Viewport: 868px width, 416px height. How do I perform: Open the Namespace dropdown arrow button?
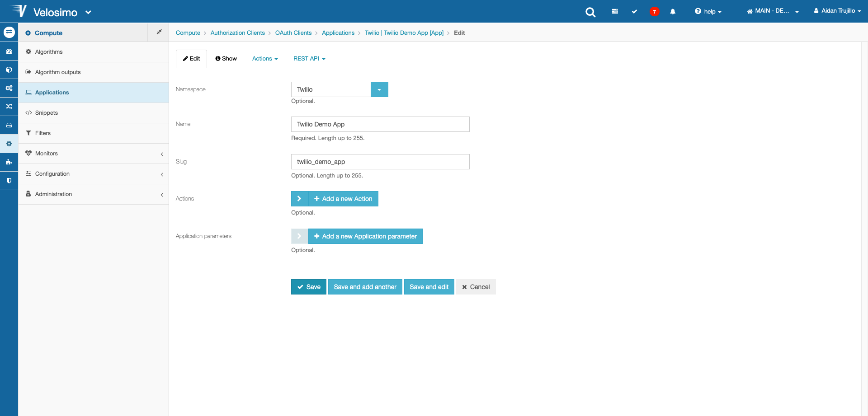click(379, 89)
